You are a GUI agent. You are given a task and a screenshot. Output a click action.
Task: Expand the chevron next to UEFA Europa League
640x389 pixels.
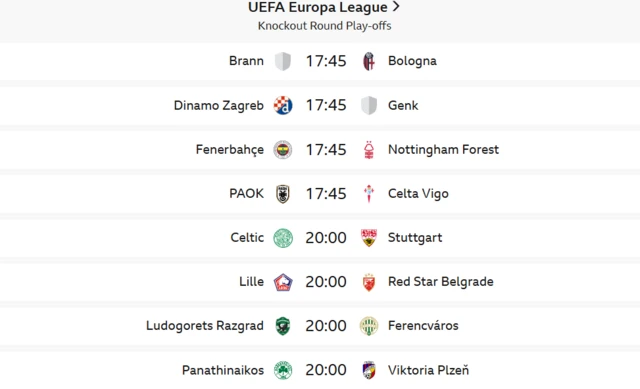(x=396, y=7)
